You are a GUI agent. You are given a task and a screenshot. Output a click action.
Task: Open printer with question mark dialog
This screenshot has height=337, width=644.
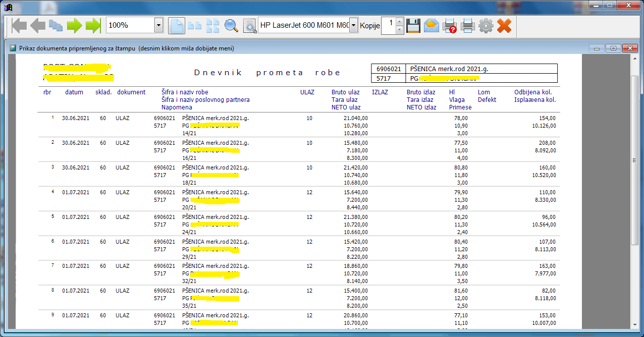(x=450, y=26)
